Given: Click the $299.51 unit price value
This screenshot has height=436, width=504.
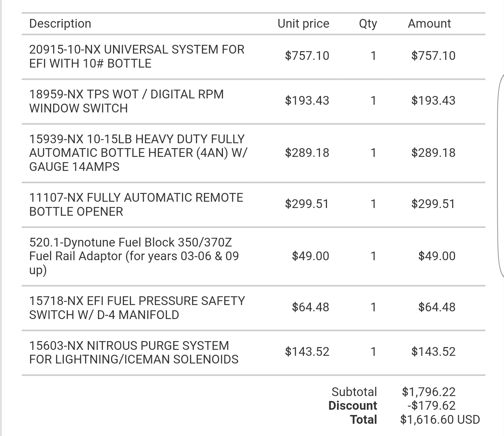Looking at the screenshot, I should click(x=307, y=204).
